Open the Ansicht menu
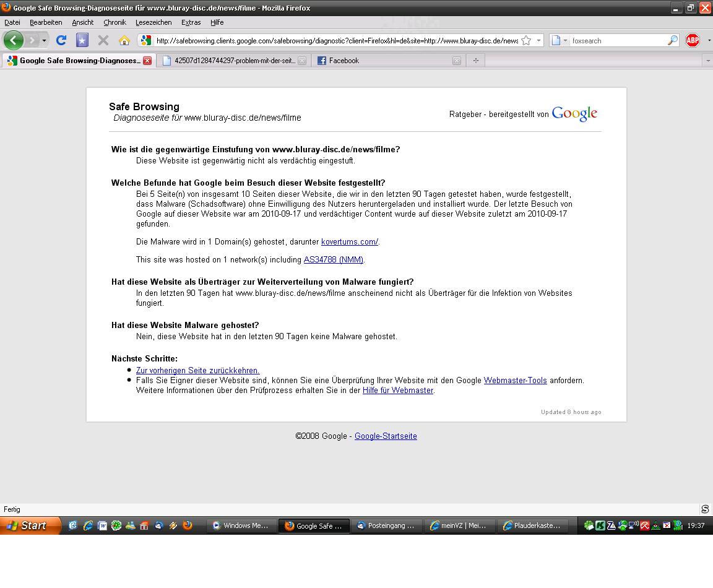 point(83,22)
